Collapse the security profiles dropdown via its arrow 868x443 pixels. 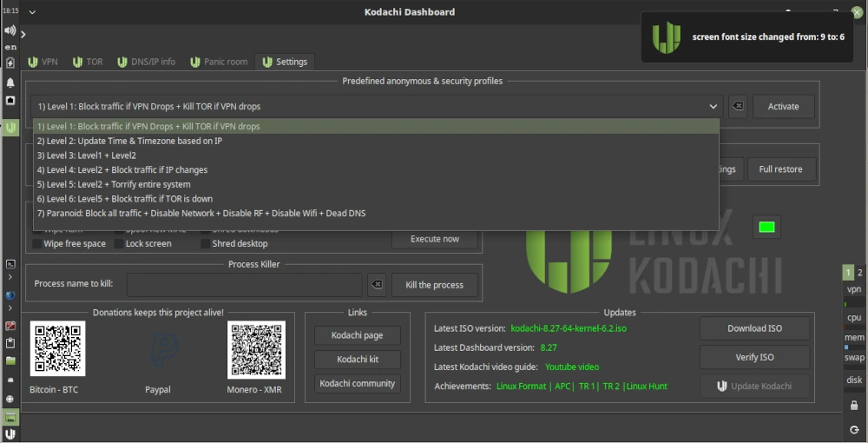pos(713,106)
